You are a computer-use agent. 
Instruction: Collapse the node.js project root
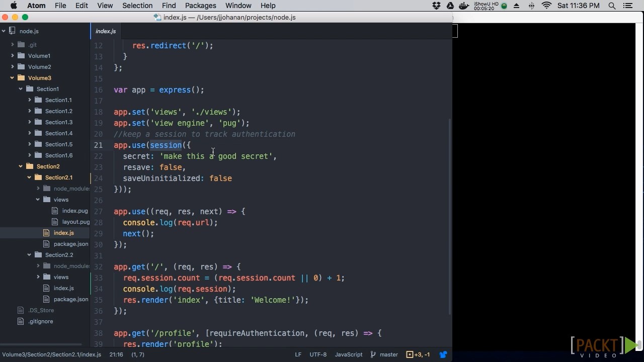[4, 31]
